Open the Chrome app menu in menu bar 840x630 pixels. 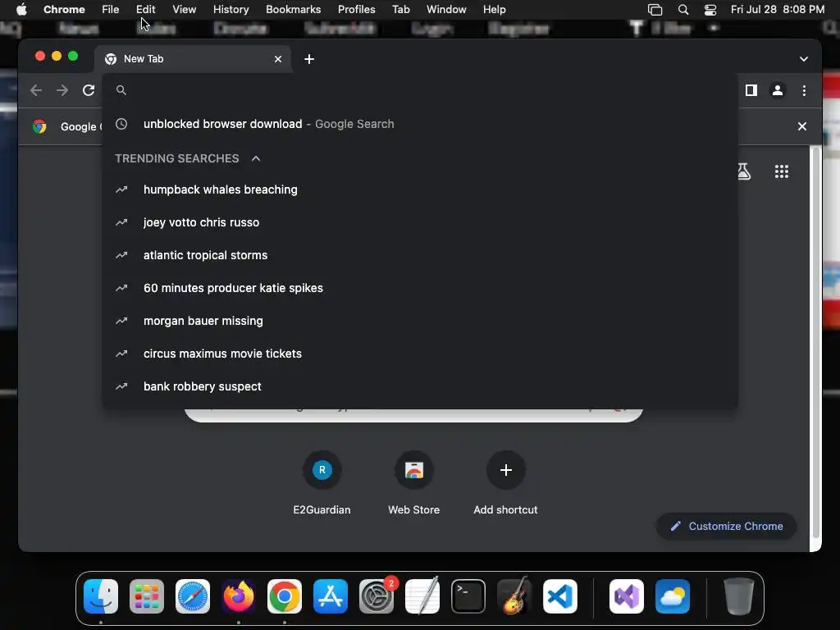point(64,10)
